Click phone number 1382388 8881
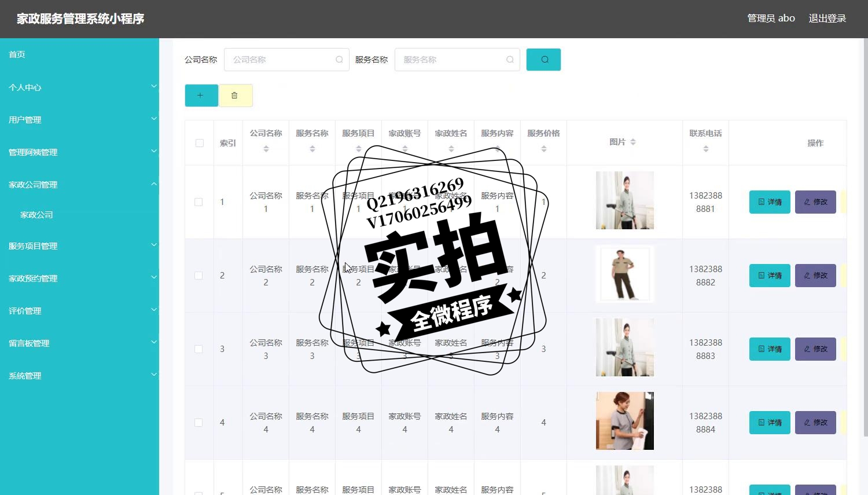The width and height of the screenshot is (868, 495). click(x=706, y=202)
